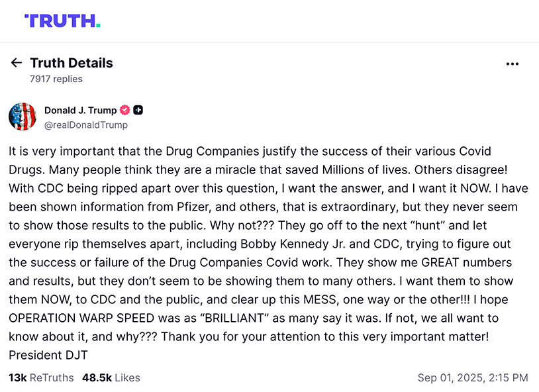The image size is (539, 392).
Task: Click the "President DJT" signature line
Action: click(x=48, y=355)
